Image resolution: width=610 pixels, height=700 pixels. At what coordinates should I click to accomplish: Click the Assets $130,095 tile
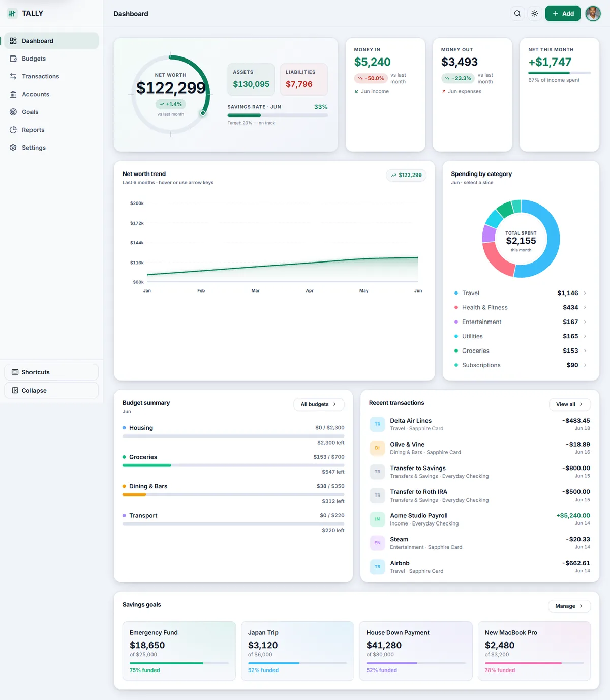(x=251, y=79)
